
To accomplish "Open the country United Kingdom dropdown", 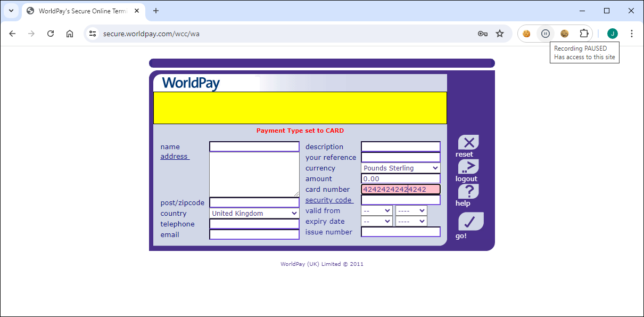I will pyautogui.click(x=254, y=213).
